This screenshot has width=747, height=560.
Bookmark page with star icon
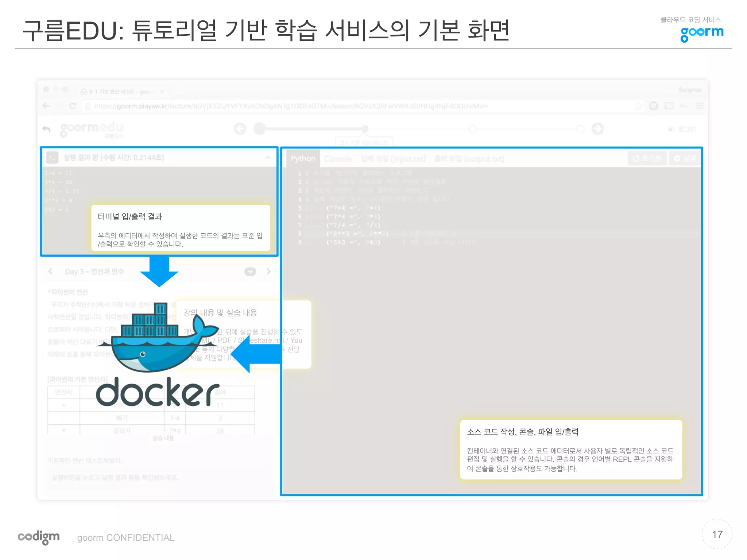638,106
